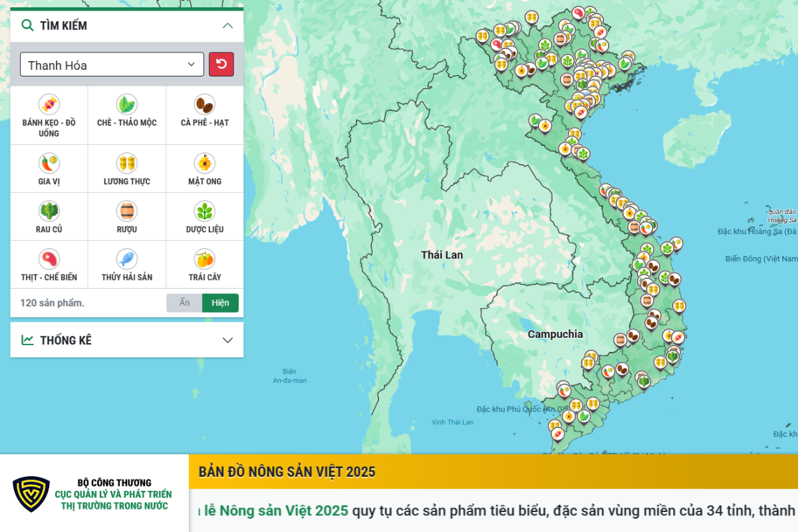Filter by Chè - Thảo mộc icon
Image resolution: width=798 pixels, height=532 pixels.
click(x=126, y=104)
